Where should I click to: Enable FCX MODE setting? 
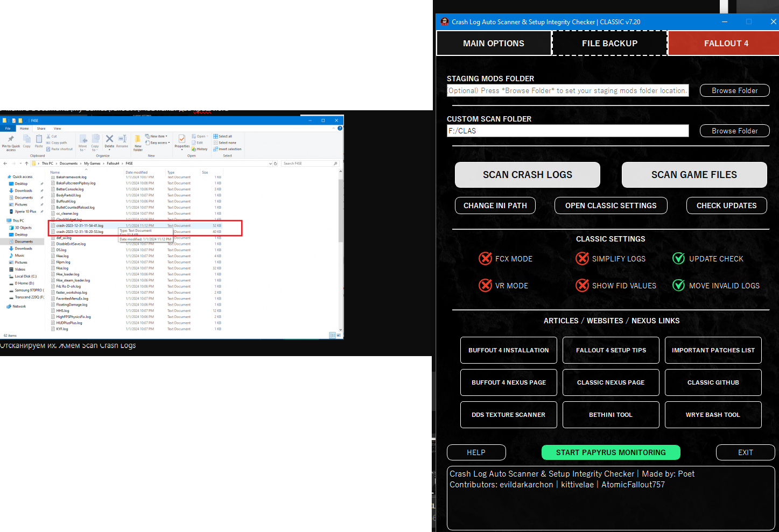(486, 259)
